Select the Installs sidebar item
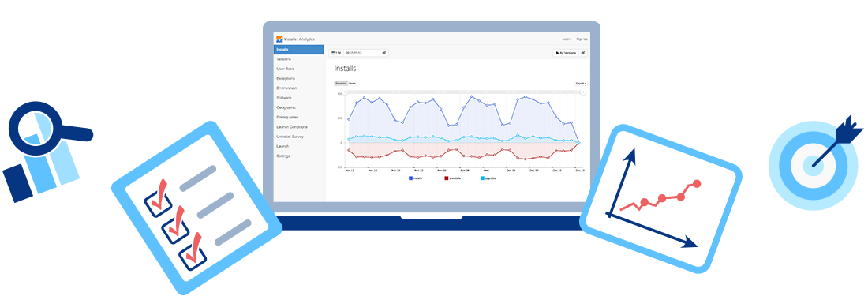This screenshot has height=300, width=868. (x=299, y=50)
